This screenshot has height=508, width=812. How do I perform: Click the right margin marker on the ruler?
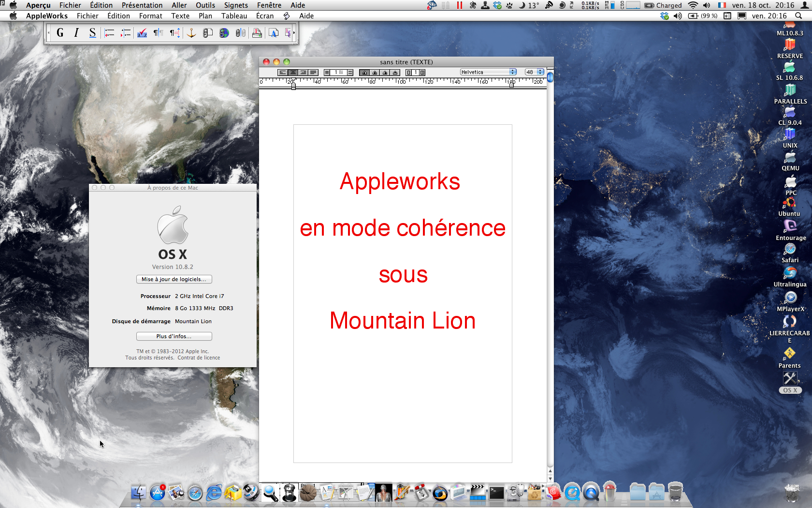pos(511,84)
